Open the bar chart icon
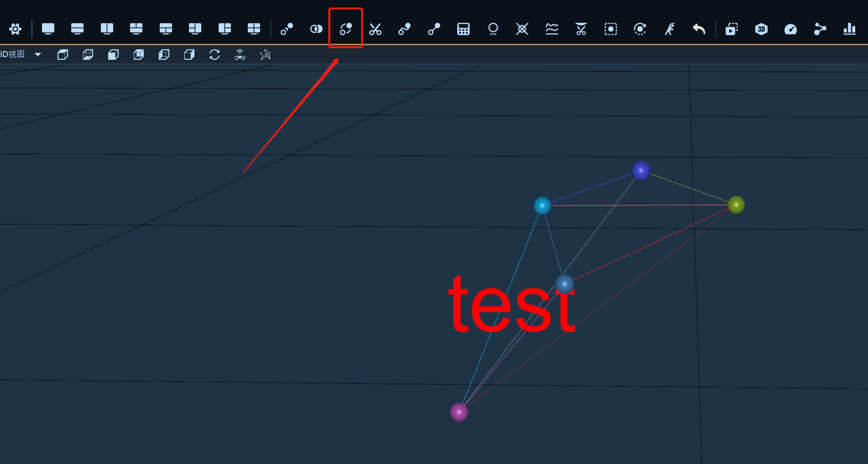Image resolution: width=868 pixels, height=464 pixels. (x=849, y=29)
